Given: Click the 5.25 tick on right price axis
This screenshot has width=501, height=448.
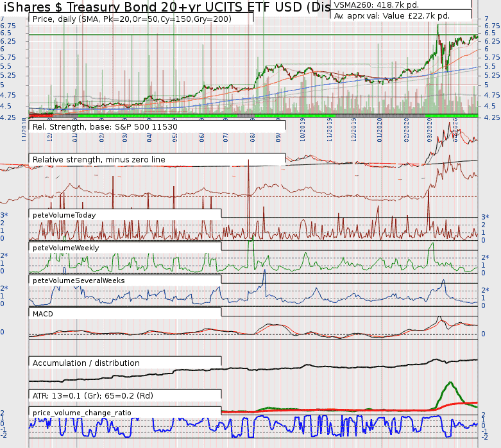Looking at the screenshot, I should 492,75.
